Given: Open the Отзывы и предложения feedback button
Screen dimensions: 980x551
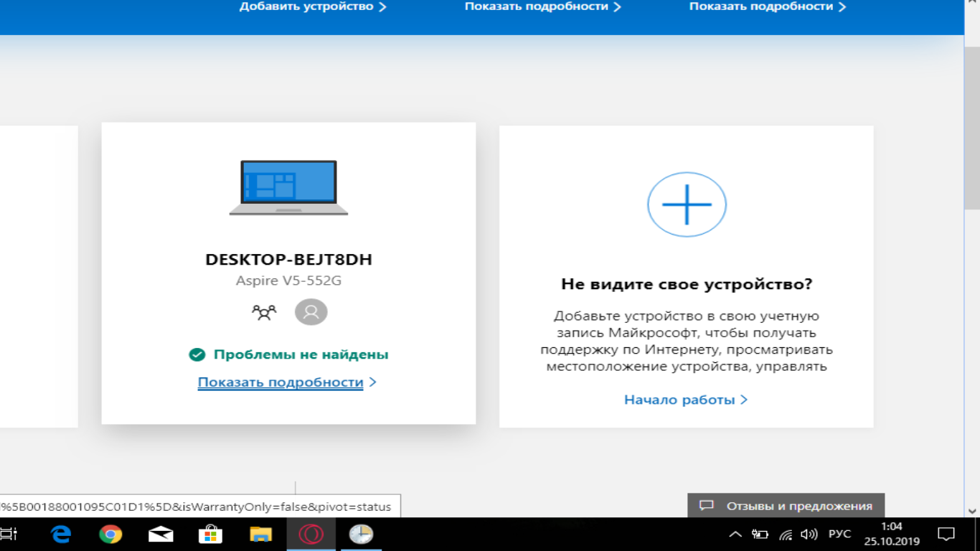Looking at the screenshot, I should (x=786, y=506).
